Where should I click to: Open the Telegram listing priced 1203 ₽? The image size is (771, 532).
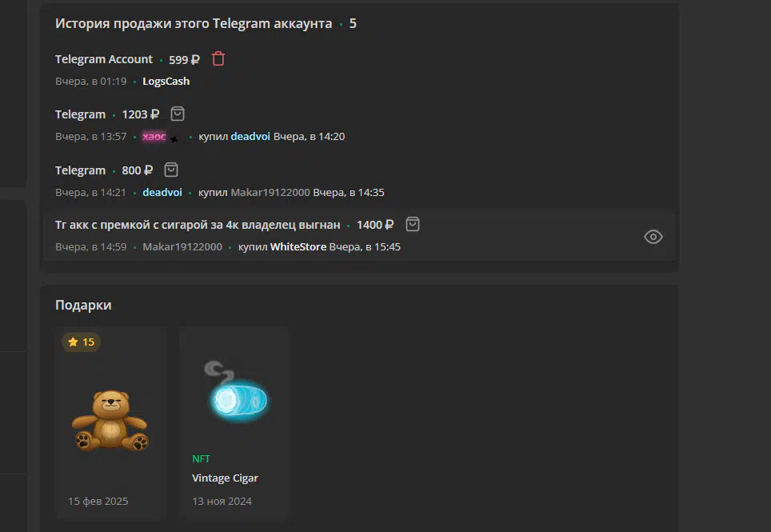[80, 114]
